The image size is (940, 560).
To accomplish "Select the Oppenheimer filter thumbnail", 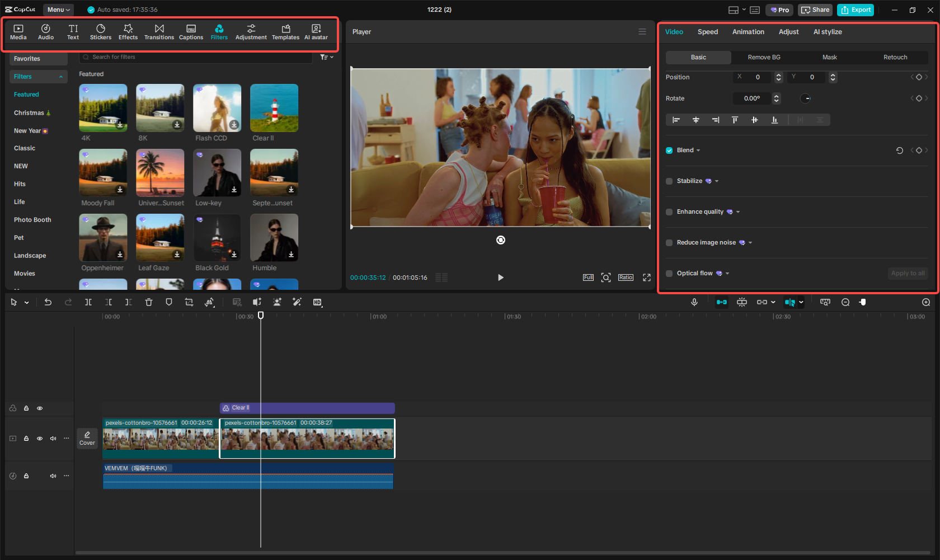I will 103,237.
